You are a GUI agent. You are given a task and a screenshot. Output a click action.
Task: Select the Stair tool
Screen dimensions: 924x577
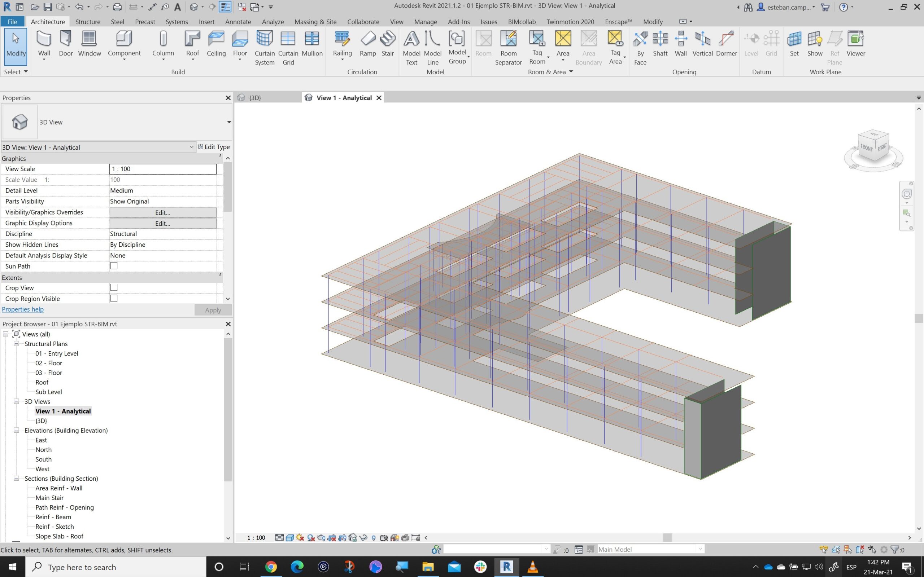387,44
